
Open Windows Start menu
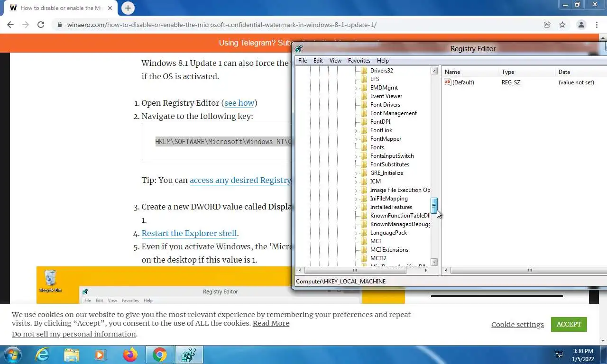pos(12,355)
